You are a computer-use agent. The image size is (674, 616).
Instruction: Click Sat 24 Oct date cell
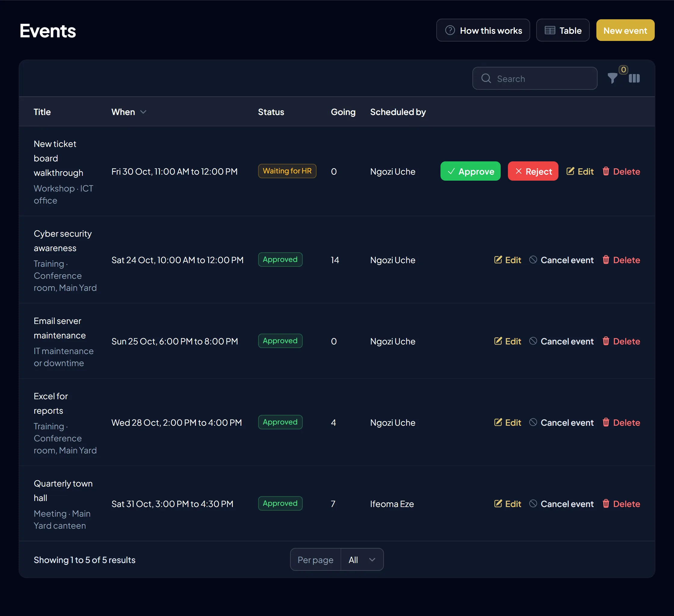click(x=177, y=260)
